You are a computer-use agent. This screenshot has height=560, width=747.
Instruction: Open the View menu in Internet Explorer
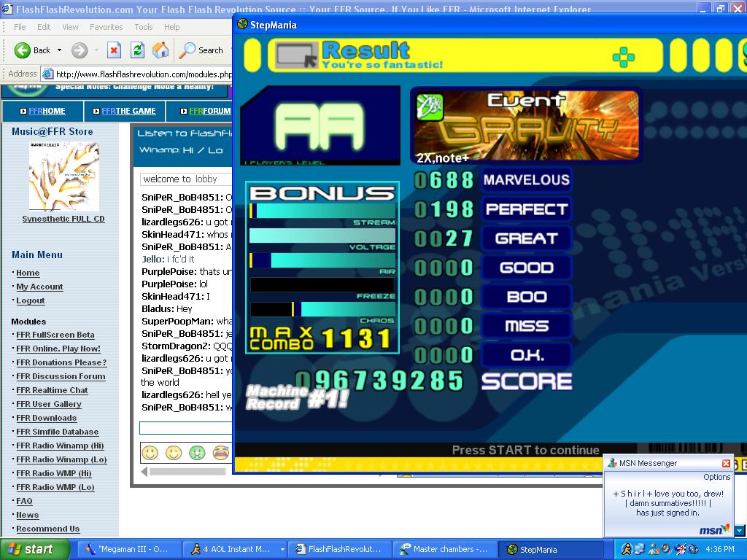[x=70, y=27]
